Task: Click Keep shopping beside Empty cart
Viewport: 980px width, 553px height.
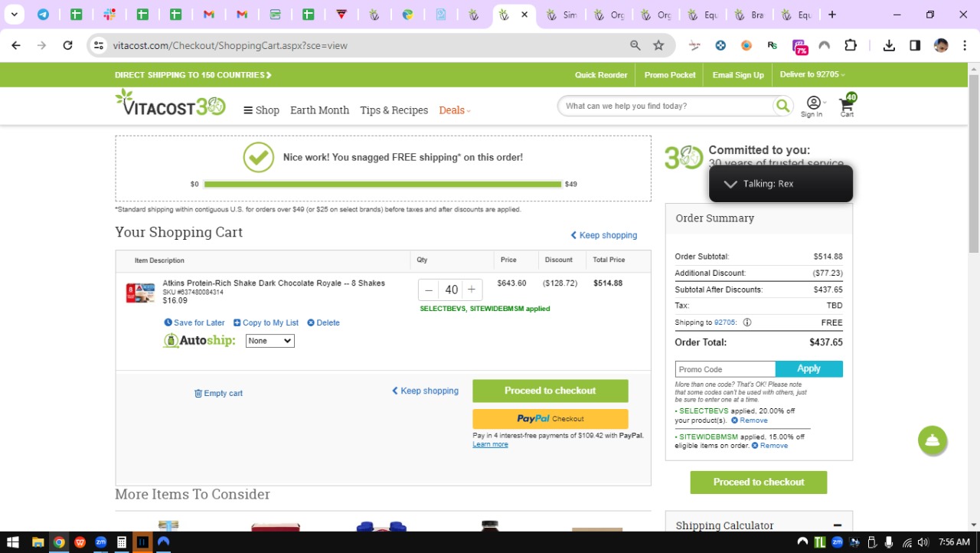Action: (425, 391)
